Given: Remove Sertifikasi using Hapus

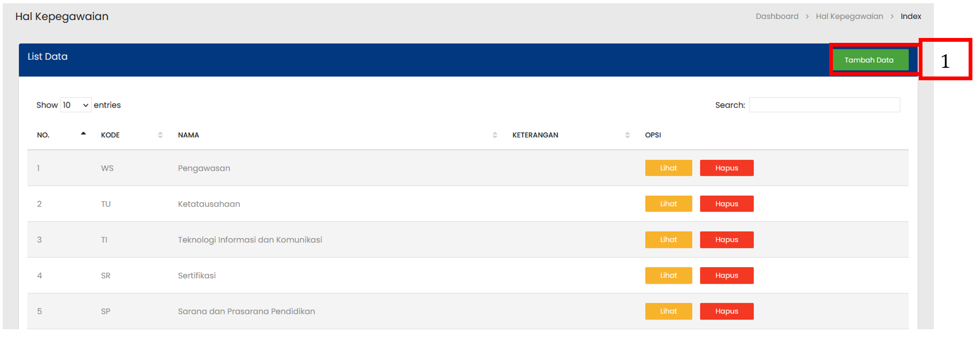Looking at the screenshot, I should [726, 276].
